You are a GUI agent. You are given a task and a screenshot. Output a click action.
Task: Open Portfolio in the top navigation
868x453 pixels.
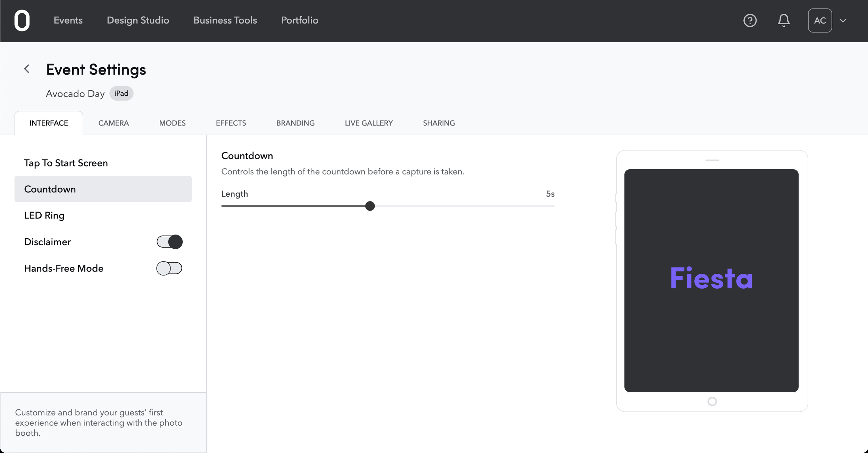[x=300, y=20]
